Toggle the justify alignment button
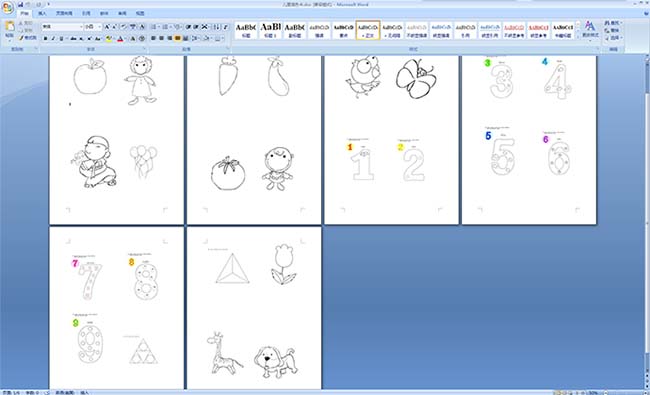The height and width of the screenshot is (395, 650). (x=177, y=39)
